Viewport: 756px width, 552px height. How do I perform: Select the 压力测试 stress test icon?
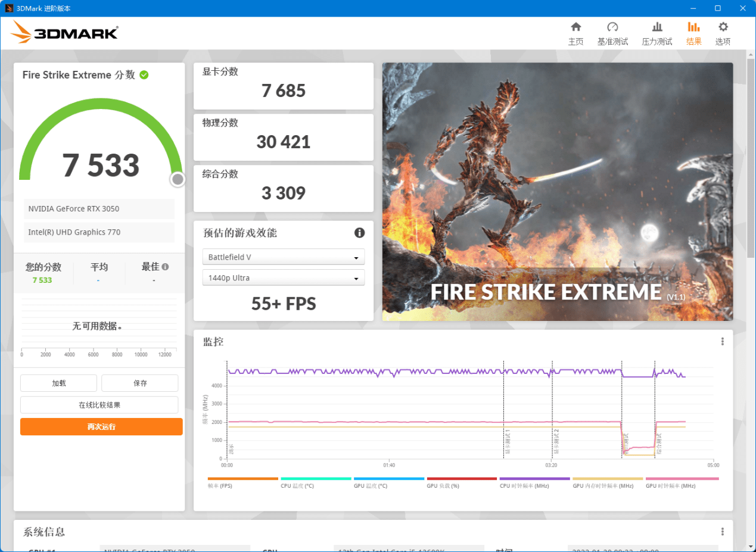tap(657, 33)
